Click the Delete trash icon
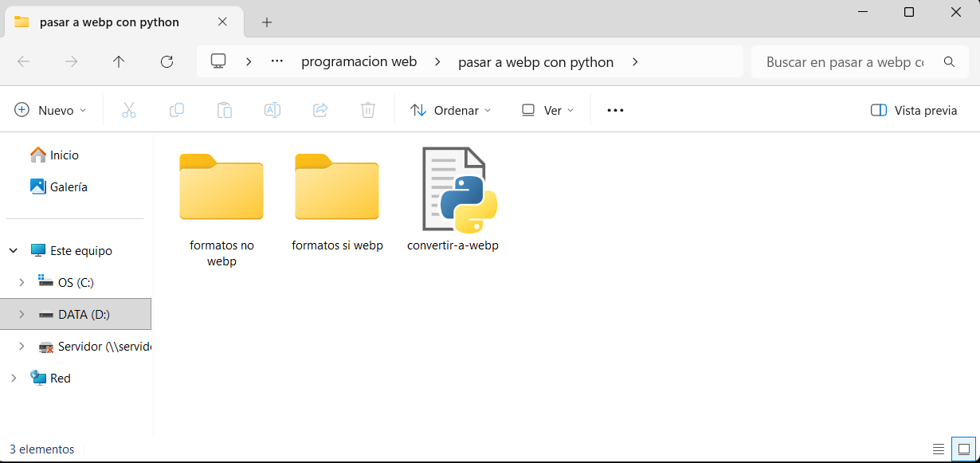This screenshot has width=980, height=463. [367, 110]
